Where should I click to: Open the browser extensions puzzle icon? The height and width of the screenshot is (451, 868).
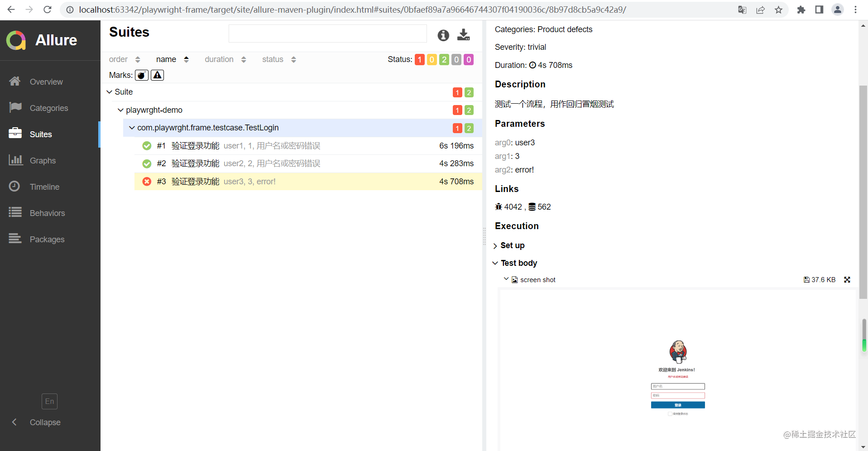(x=801, y=10)
